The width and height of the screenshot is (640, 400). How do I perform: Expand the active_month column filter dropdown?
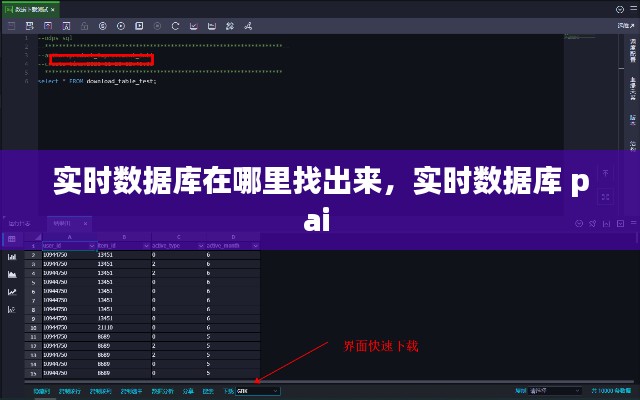pos(255,243)
